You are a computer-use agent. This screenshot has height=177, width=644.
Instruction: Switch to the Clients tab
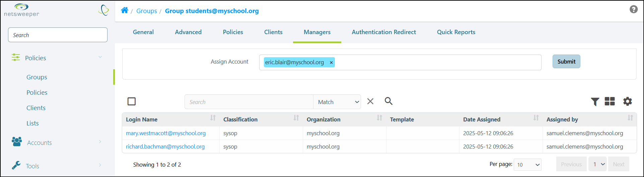pyautogui.click(x=273, y=32)
